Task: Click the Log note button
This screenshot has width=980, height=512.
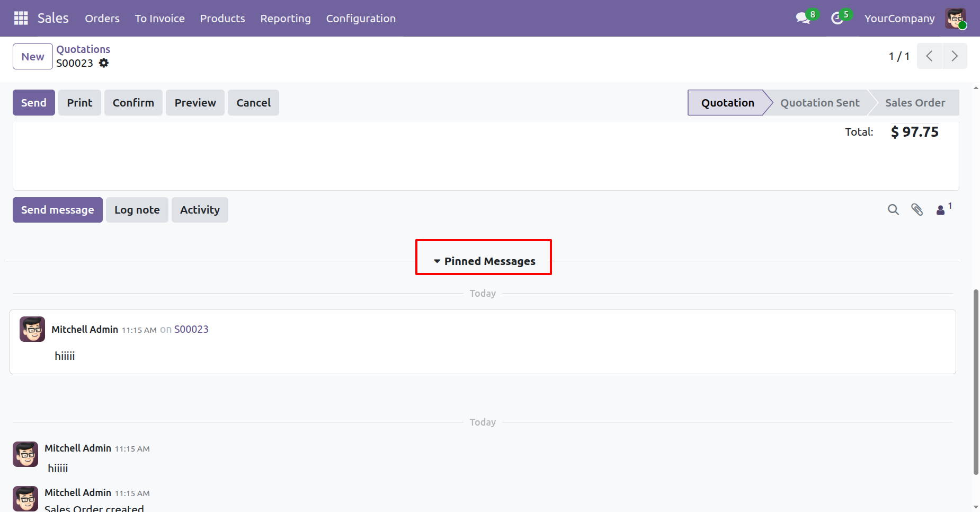Action: click(137, 210)
